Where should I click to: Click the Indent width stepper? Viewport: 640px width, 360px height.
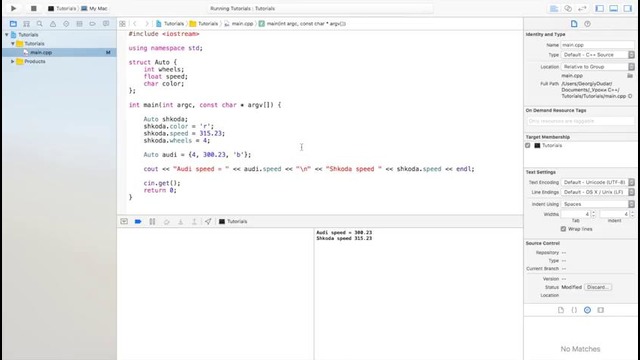[632, 214]
